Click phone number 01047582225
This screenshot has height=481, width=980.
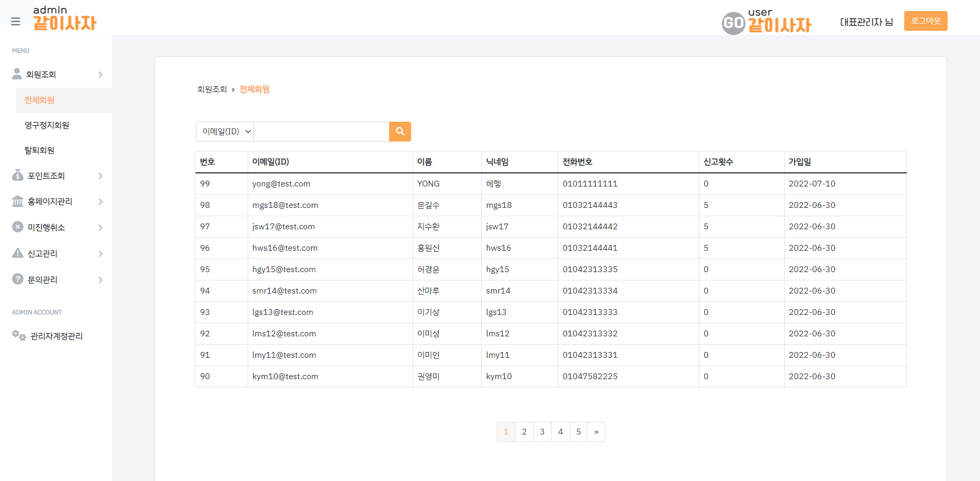point(590,377)
